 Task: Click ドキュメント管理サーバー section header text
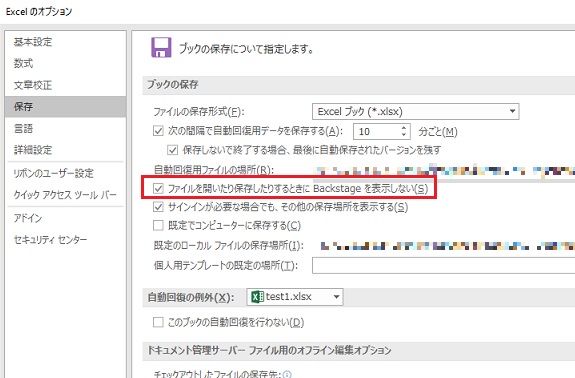click(x=269, y=350)
